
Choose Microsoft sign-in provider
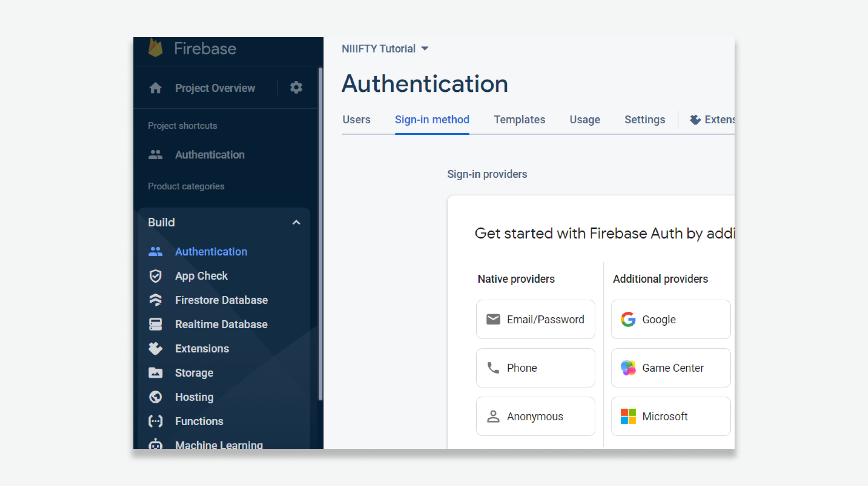[x=670, y=416]
